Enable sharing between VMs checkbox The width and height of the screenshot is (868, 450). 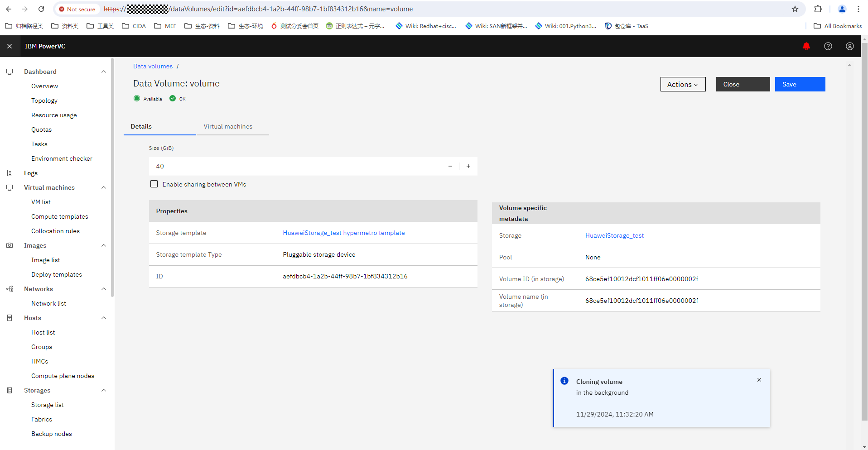(154, 184)
